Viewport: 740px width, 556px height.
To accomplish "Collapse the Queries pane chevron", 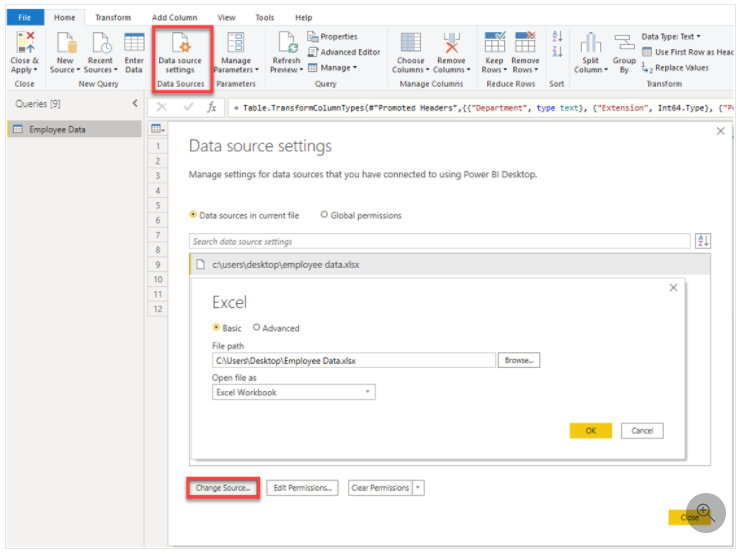I will 135,103.
